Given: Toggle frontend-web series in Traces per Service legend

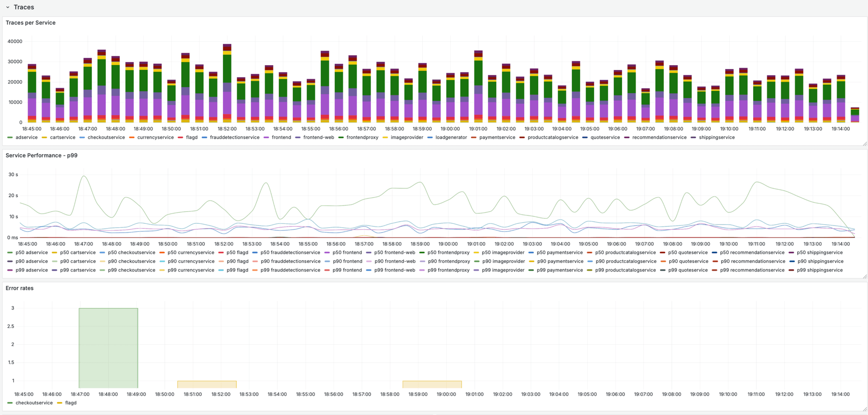Looking at the screenshot, I should 319,137.
